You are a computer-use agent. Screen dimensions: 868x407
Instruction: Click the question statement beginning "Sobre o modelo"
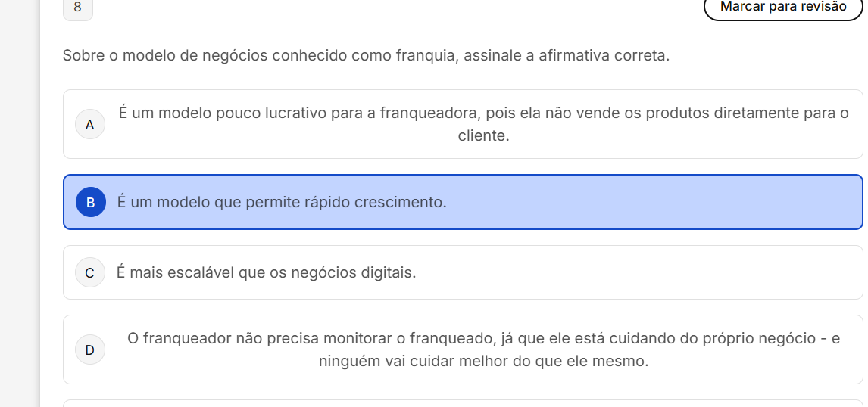(x=366, y=55)
